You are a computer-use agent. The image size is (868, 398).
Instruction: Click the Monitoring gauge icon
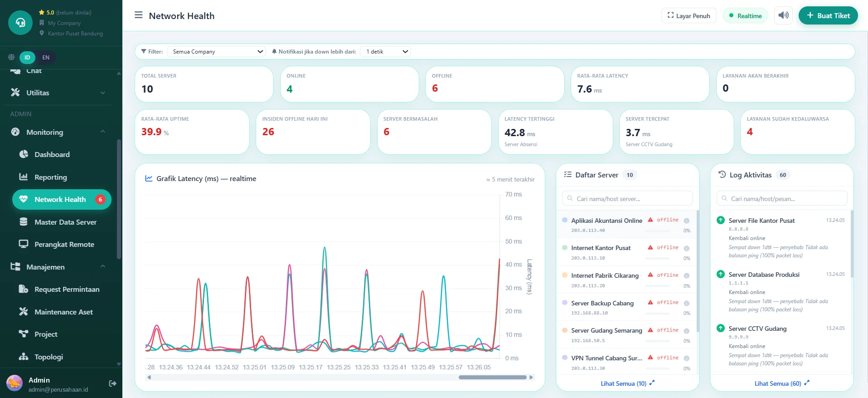(x=15, y=132)
